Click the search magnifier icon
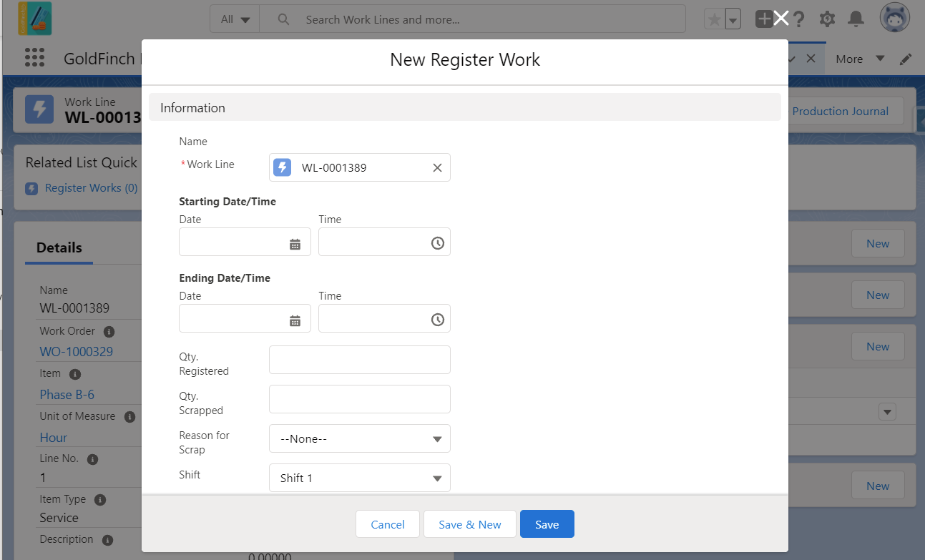Image resolution: width=925 pixels, height=560 pixels. (283, 19)
